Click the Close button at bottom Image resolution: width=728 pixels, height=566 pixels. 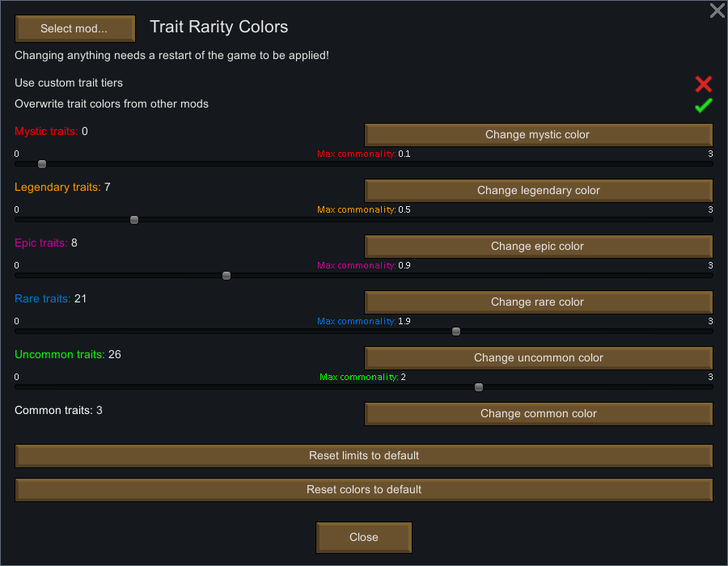364,537
